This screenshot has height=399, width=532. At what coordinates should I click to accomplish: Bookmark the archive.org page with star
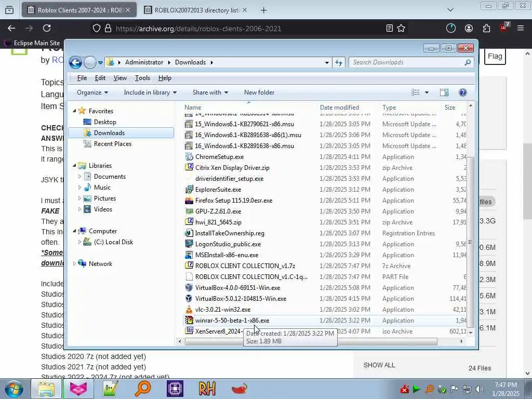click(x=401, y=29)
